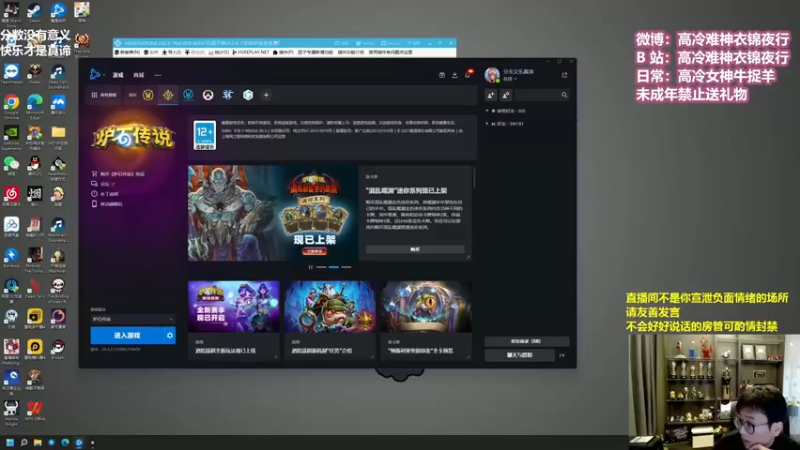This screenshot has height=450, width=800.
Task: Select the World of Warcraft gold icon
Action: click(x=148, y=95)
